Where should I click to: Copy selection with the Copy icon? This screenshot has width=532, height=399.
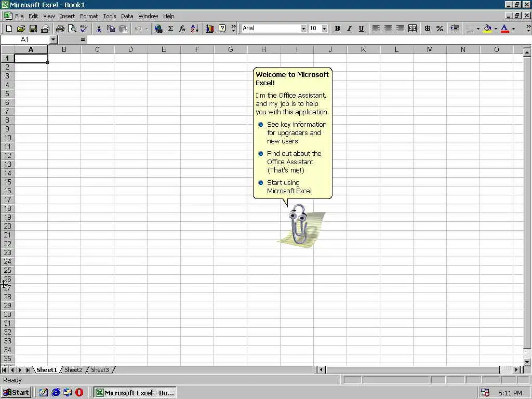tap(111, 29)
